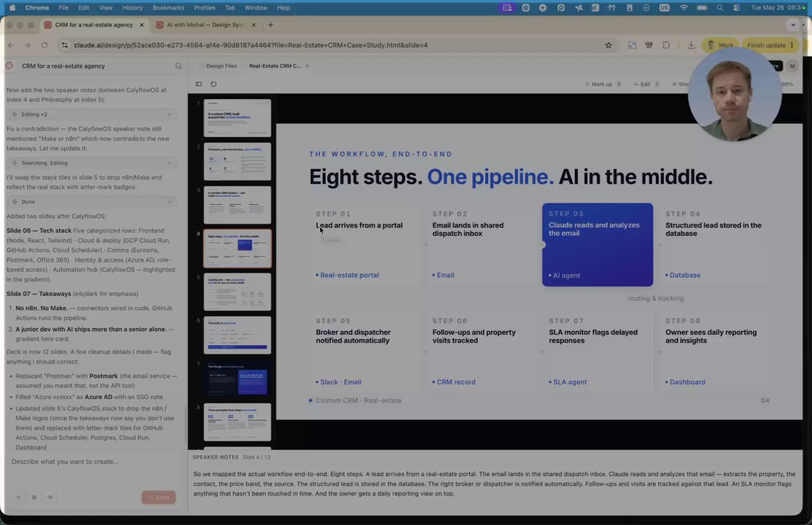Open Spotlight search in menu bar
This screenshot has width=812, height=525.
tap(720, 8)
